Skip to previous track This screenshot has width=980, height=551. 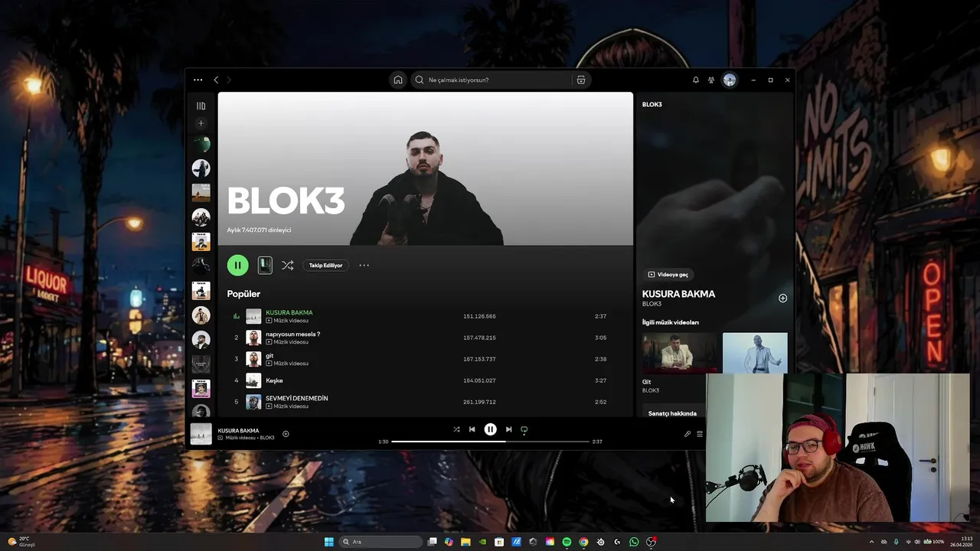(472, 429)
